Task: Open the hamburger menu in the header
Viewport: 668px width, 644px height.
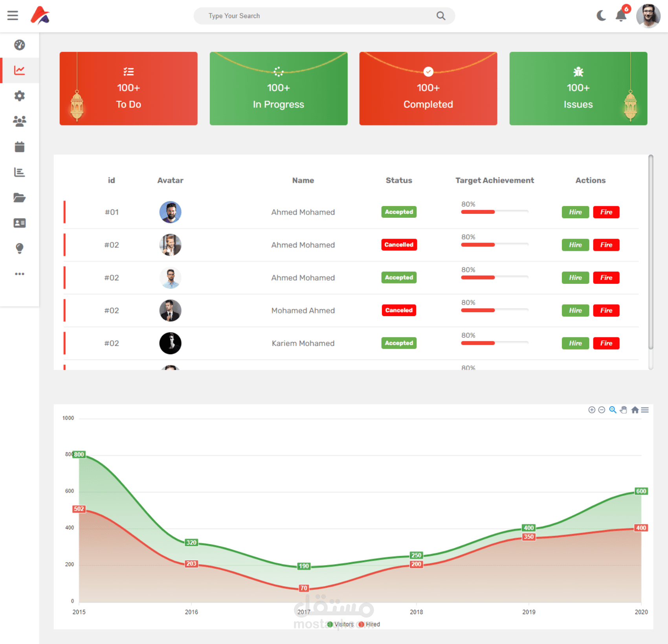Action: pos(13,15)
